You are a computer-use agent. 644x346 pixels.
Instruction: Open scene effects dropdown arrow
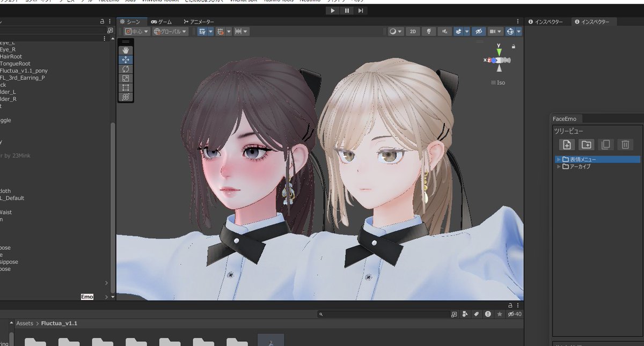click(x=467, y=32)
